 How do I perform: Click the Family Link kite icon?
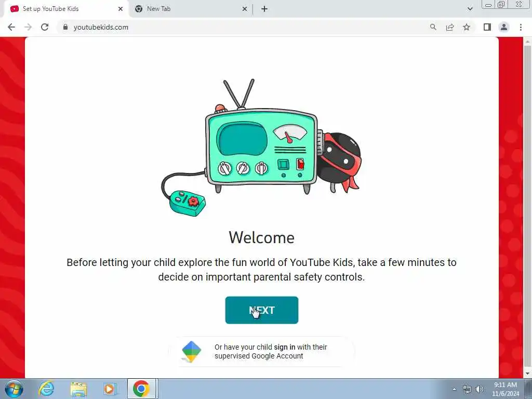[x=192, y=352]
